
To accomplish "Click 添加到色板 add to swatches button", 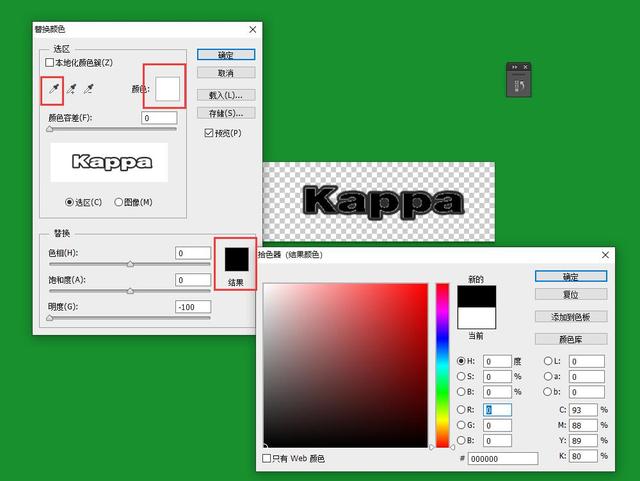I will [571, 316].
